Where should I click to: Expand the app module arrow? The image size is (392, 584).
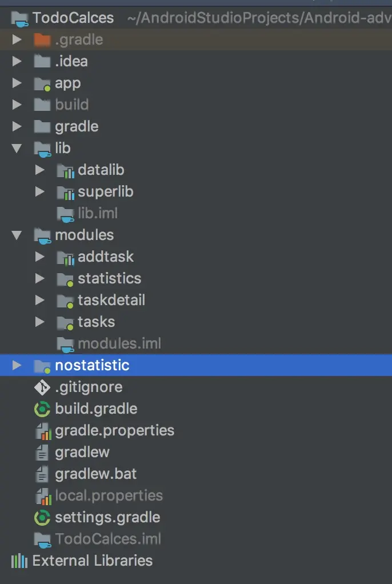[x=17, y=83]
